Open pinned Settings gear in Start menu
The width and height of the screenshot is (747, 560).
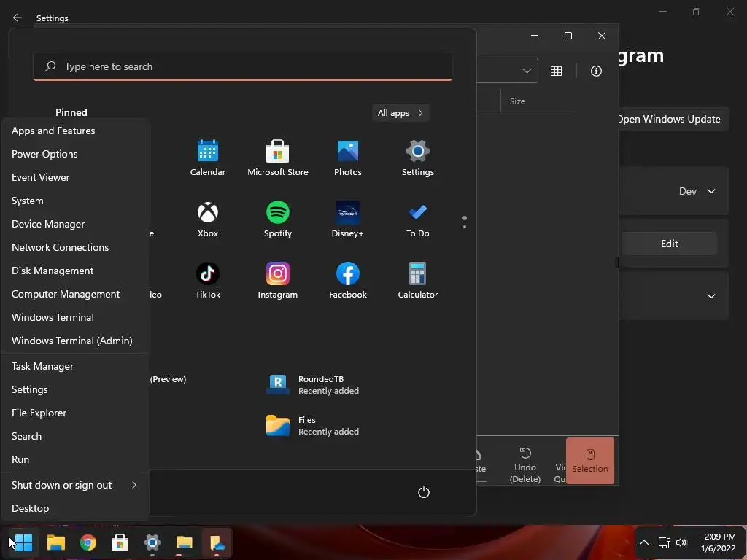(418, 157)
